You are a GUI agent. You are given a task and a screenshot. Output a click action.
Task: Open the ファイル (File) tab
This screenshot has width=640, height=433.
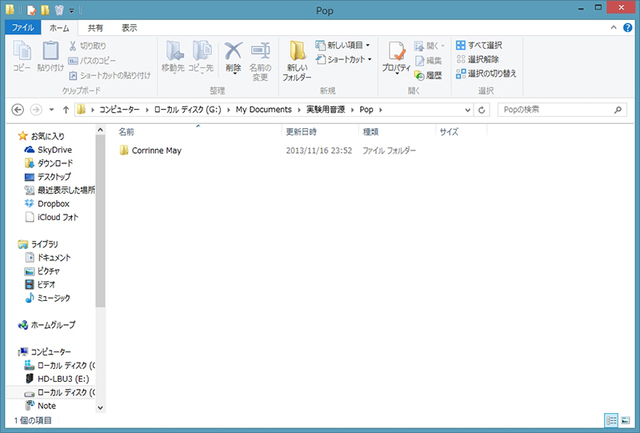coord(23,28)
